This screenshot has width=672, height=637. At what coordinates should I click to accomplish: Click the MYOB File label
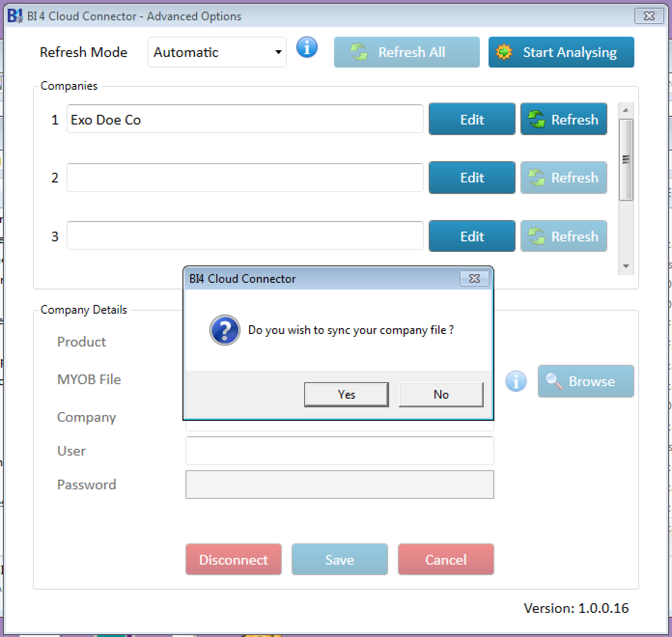[x=89, y=379]
